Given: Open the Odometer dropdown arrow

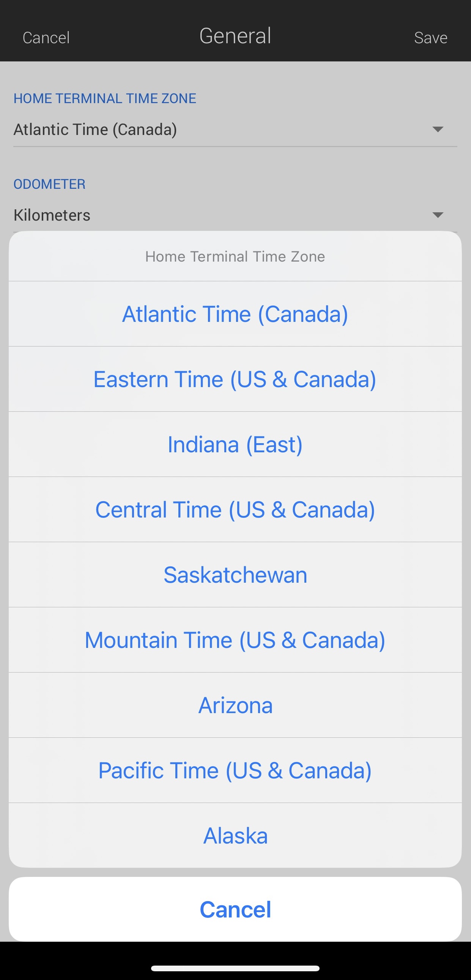Looking at the screenshot, I should (438, 215).
